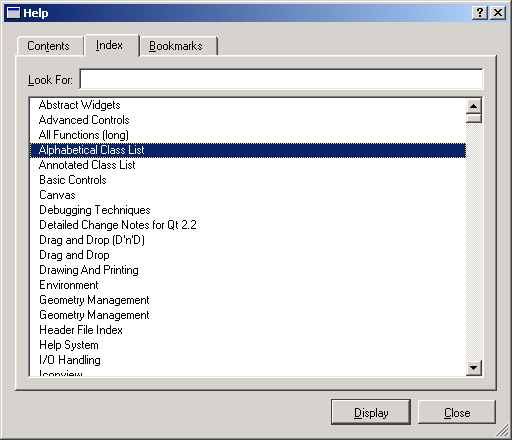Switch to the Bookmarks tab
The image size is (512, 440).
click(x=177, y=46)
